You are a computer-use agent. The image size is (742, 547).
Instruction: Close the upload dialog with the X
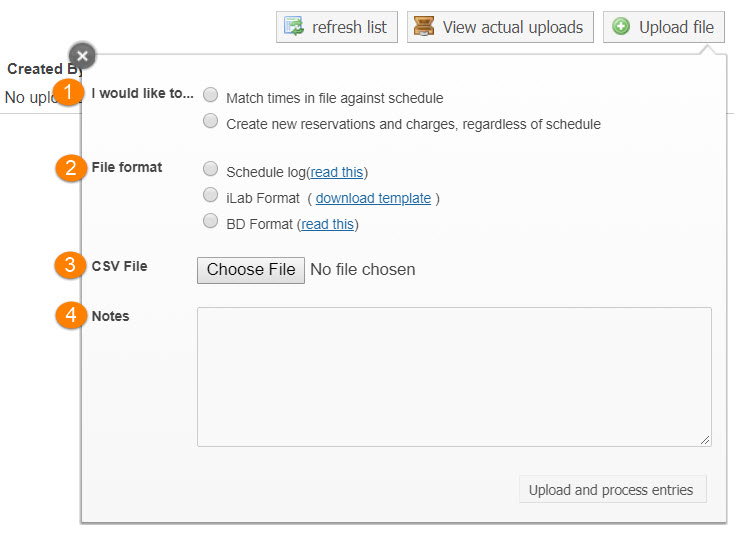(83, 56)
